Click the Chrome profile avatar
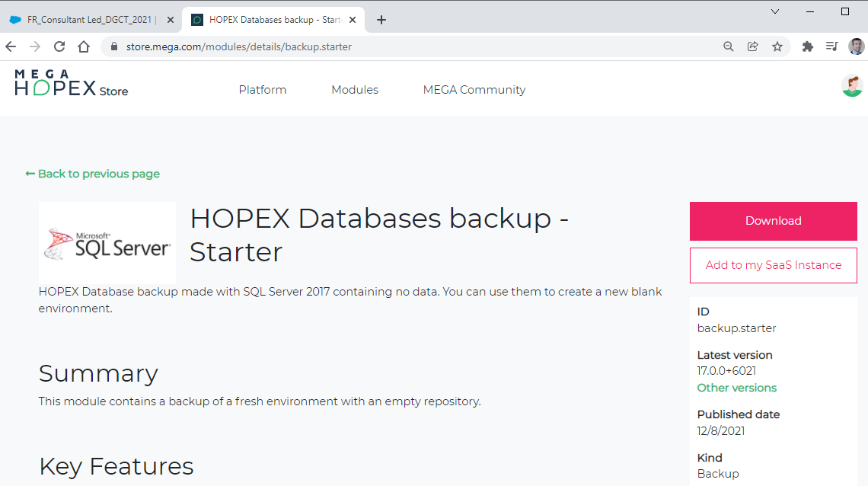 [857, 46]
